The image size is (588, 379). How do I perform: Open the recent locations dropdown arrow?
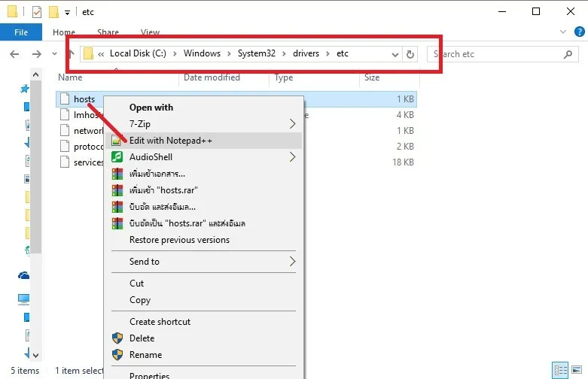pyautogui.click(x=54, y=54)
